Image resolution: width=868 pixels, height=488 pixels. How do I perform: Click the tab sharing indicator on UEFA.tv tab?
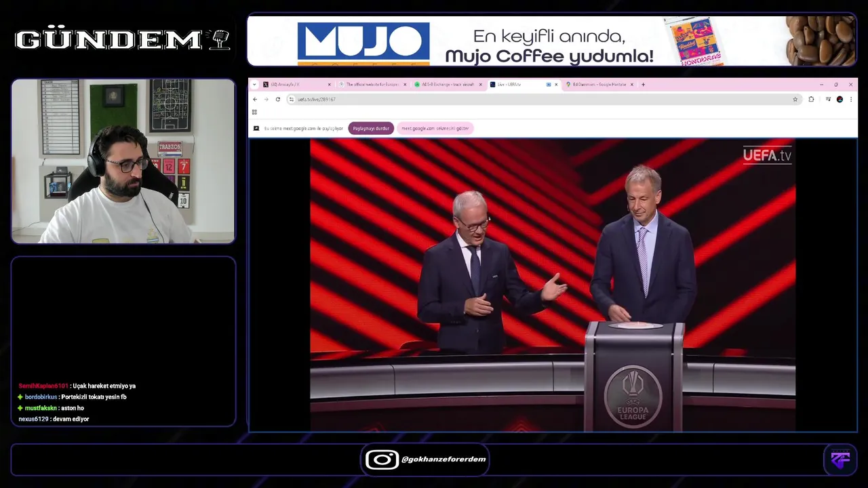pyautogui.click(x=548, y=85)
